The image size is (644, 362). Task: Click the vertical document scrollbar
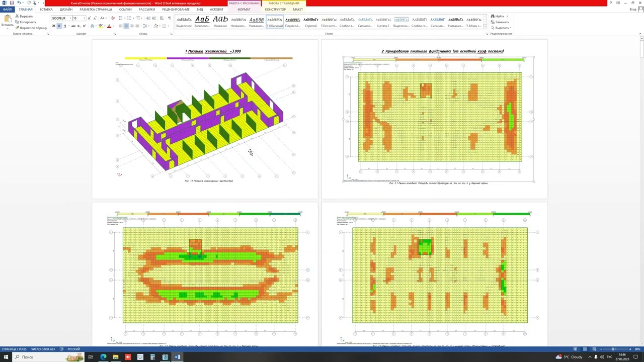[641, 191]
